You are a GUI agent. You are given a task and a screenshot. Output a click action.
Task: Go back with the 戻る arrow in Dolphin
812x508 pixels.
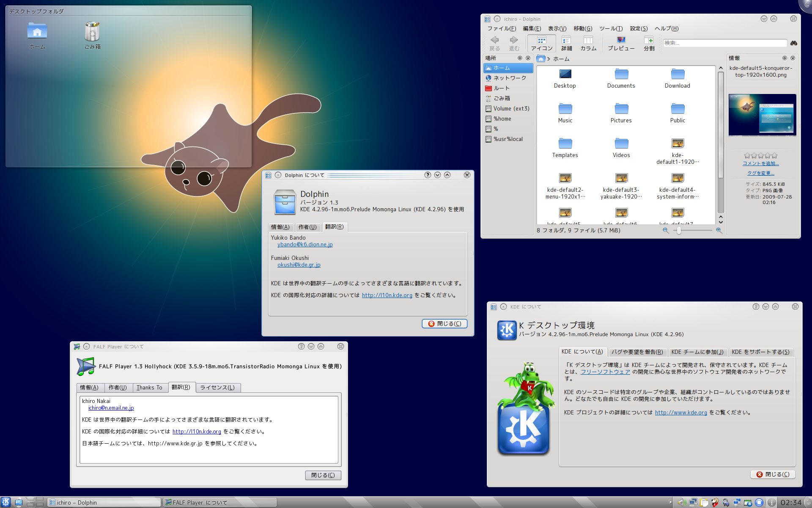click(x=494, y=43)
